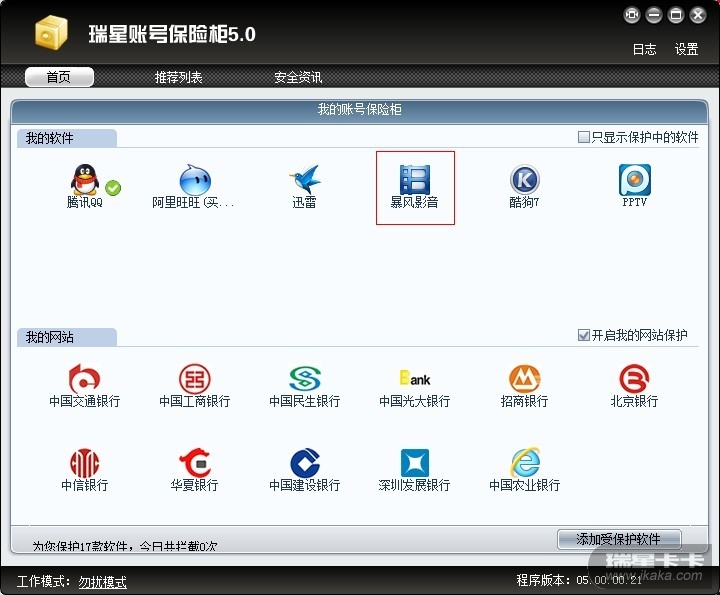
Task: Open the 设置 settings menu
Action: (686, 49)
